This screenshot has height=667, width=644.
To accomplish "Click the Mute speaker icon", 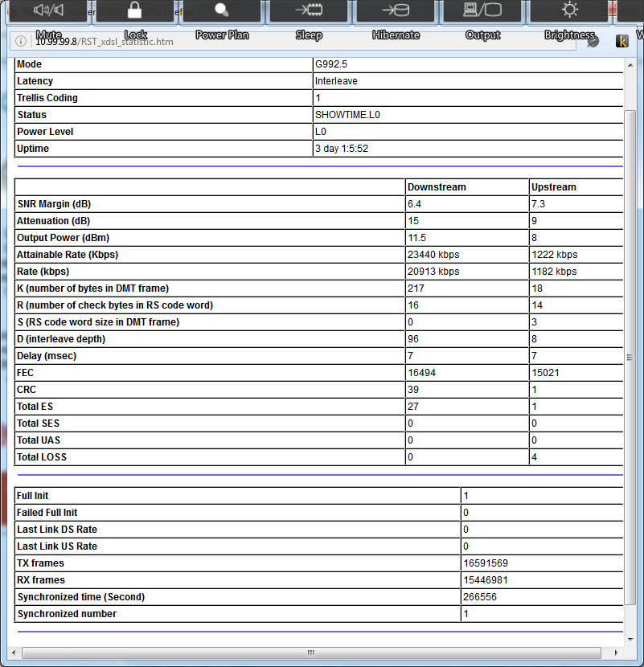I will point(48,10).
